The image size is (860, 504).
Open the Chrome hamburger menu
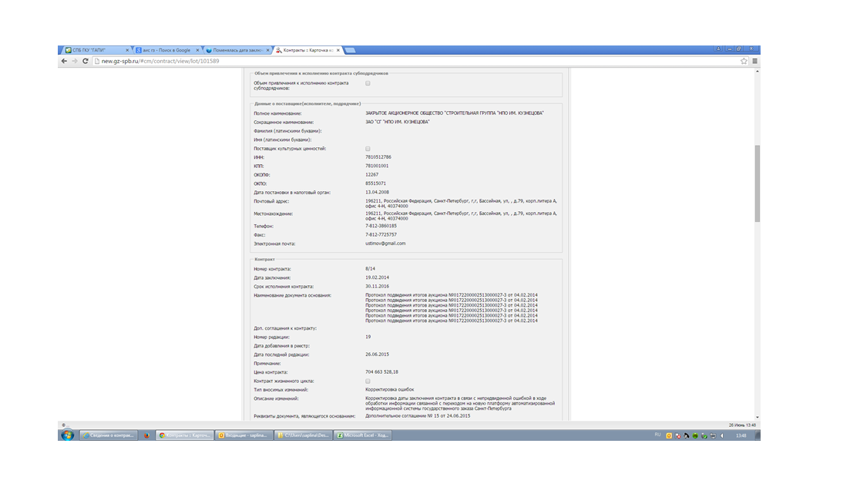[754, 61]
